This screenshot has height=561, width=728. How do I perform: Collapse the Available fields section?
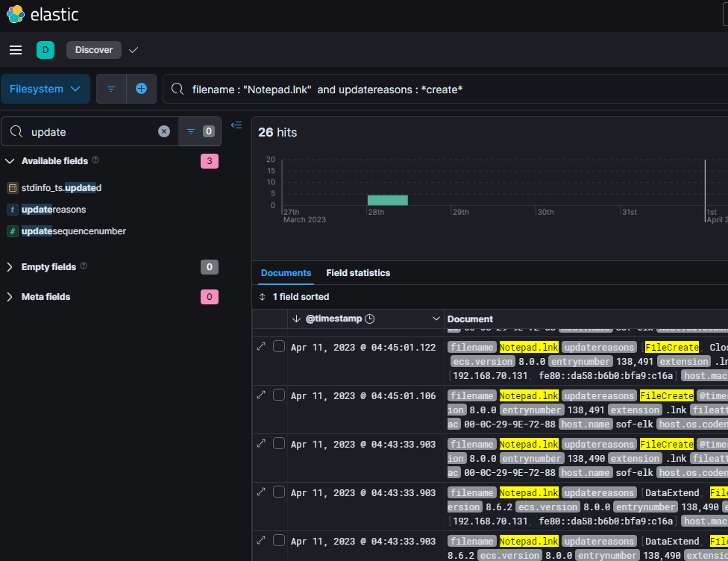point(10,161)
